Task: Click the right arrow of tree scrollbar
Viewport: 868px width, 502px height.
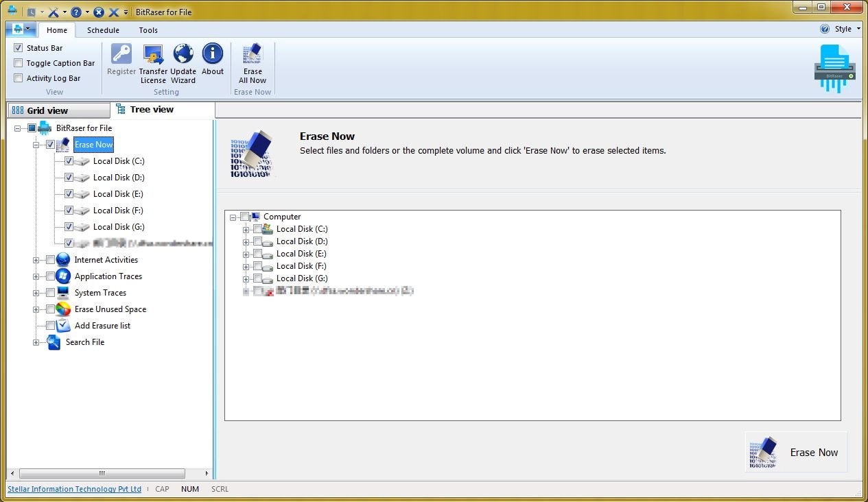Action: (x=207, y=473)
